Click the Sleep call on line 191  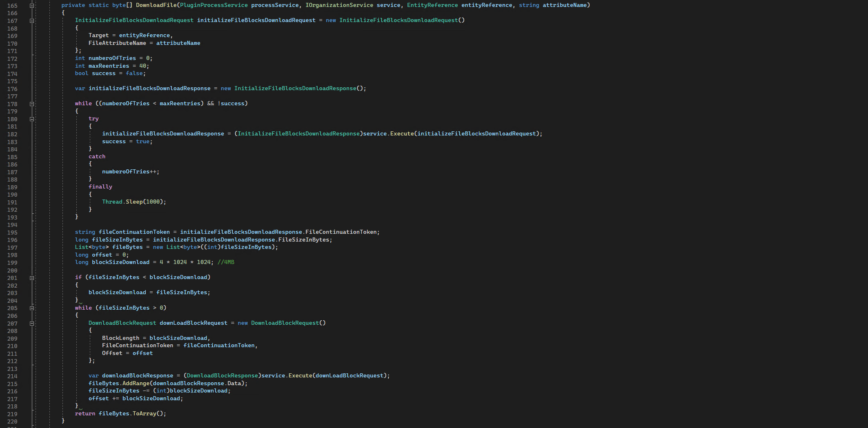coord(134,202)
